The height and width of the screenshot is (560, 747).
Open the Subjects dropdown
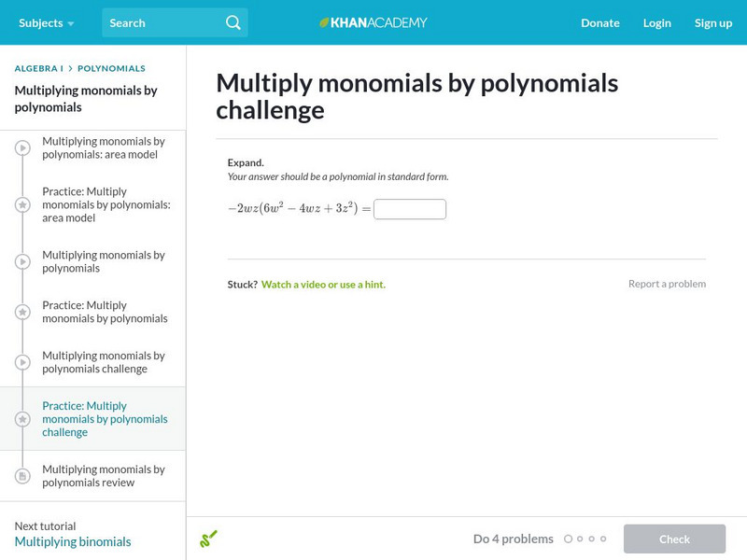click(40, 22)
